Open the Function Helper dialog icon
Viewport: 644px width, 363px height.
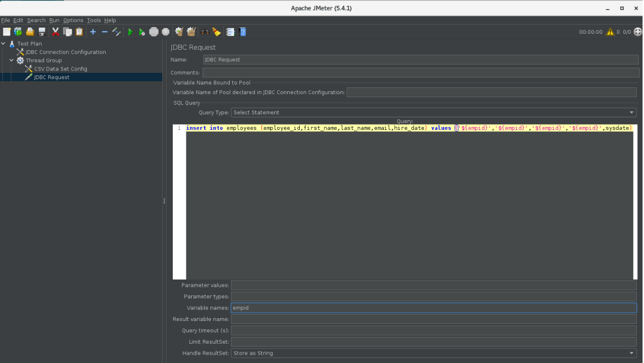click(230, 32)
